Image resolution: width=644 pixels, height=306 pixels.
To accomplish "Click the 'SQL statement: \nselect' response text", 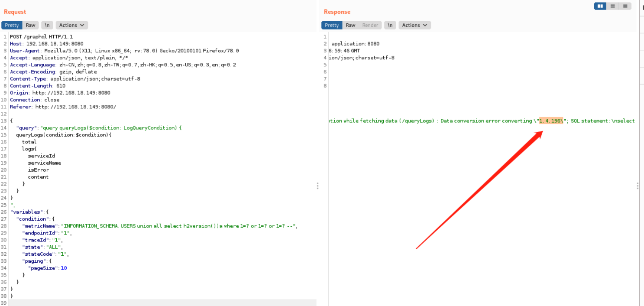I will pos(603,121).
